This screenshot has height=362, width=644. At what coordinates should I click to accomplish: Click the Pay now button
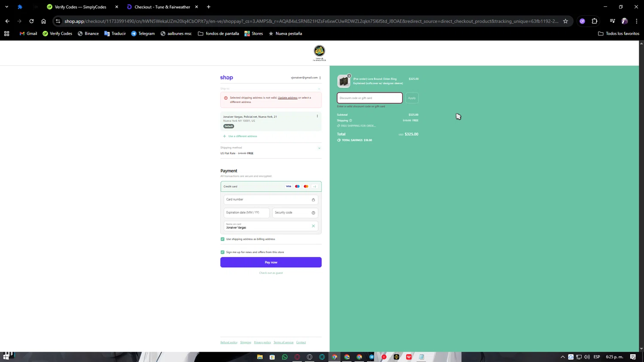click(x=271, y=262)
